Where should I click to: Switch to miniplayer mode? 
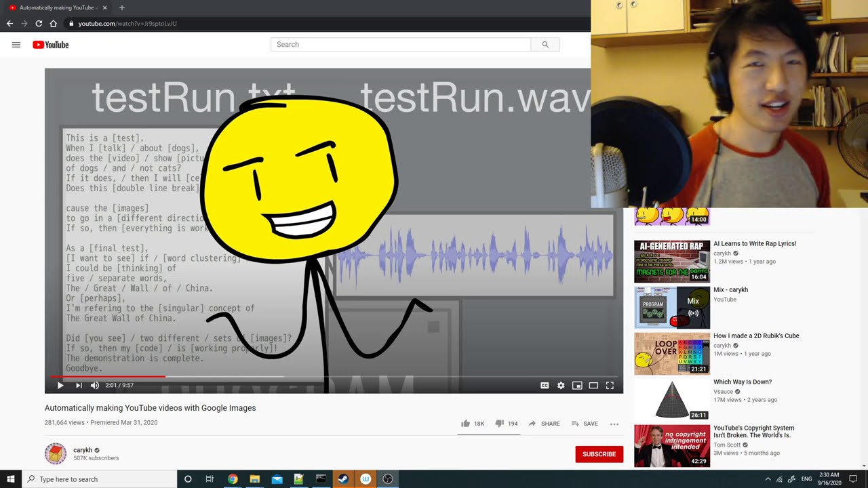(577, 386)
